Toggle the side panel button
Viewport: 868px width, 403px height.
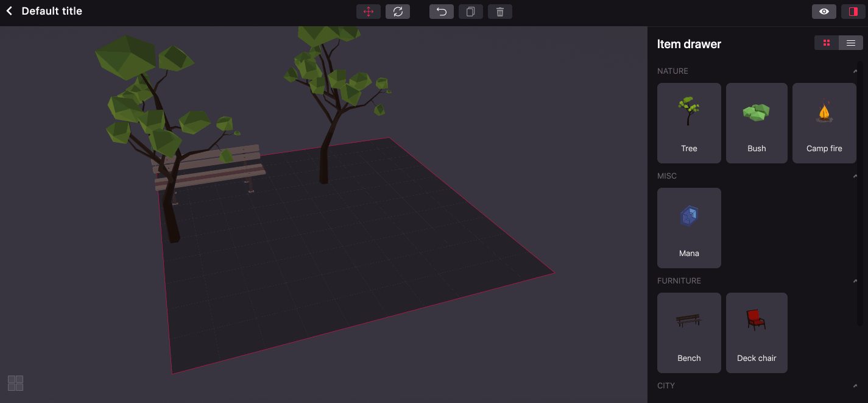point(853,12)
